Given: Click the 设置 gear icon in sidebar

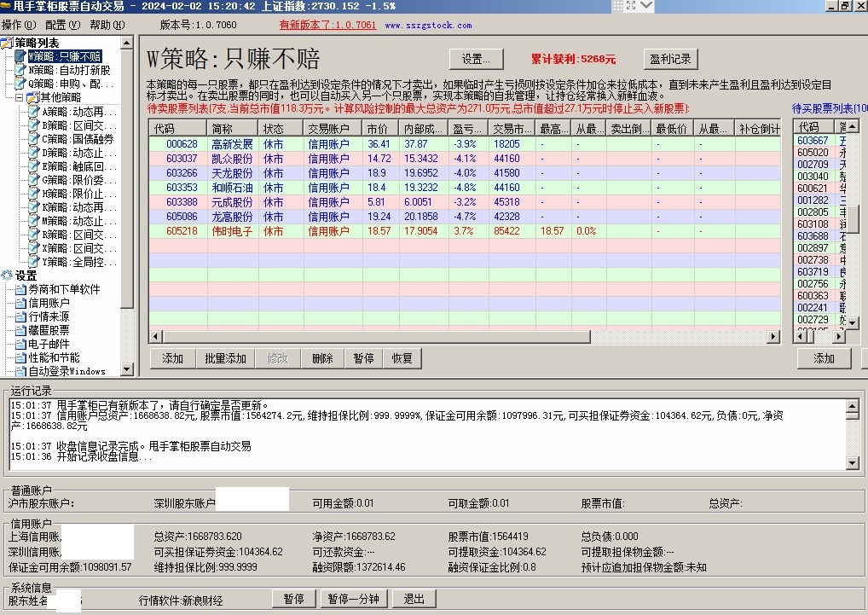Looking at the screenshot, I should click(x=8, y=276).
